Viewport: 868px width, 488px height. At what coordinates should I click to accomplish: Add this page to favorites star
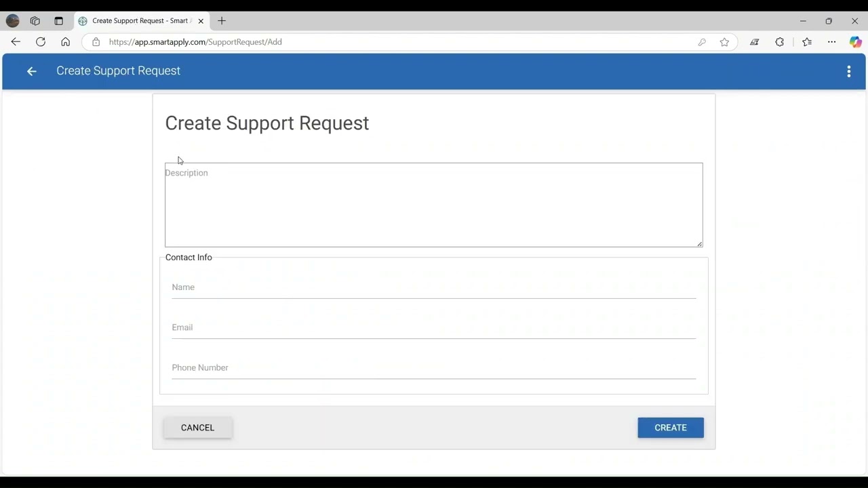coord(724,42)
